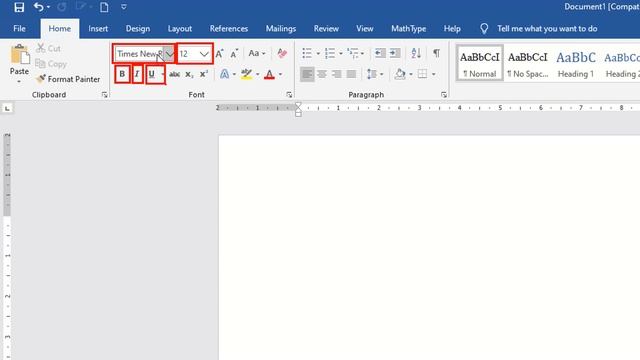640x360 pixels.
Task: Clear all formatting icon
Action: click(282, 53)
